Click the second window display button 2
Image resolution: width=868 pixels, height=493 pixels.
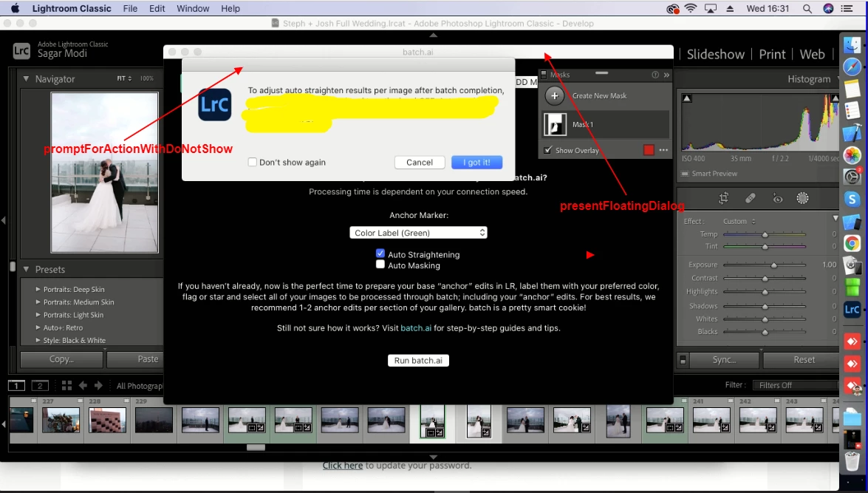40,386
